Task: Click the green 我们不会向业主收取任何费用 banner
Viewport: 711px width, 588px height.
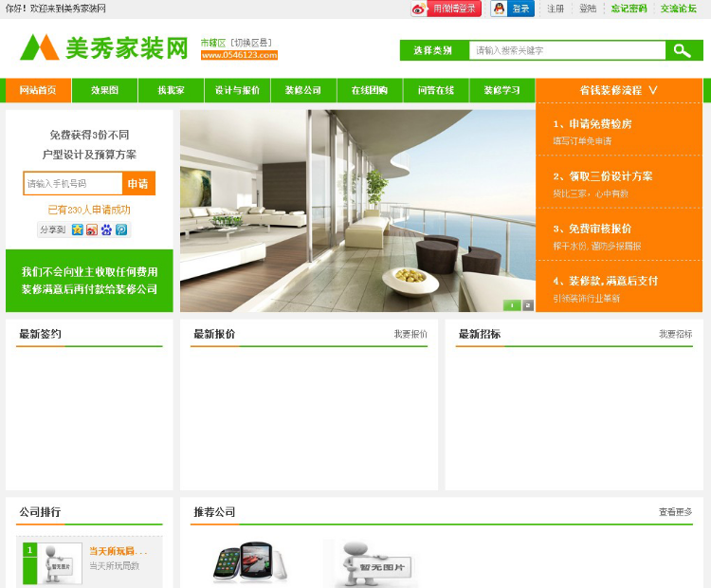Action: pos(89,281)
